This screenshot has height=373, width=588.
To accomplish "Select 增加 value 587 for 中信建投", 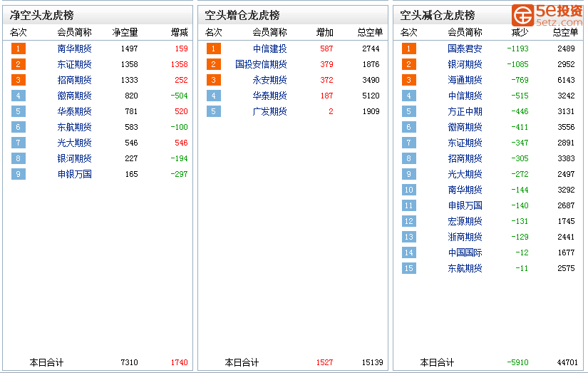I will click(326, 48).
